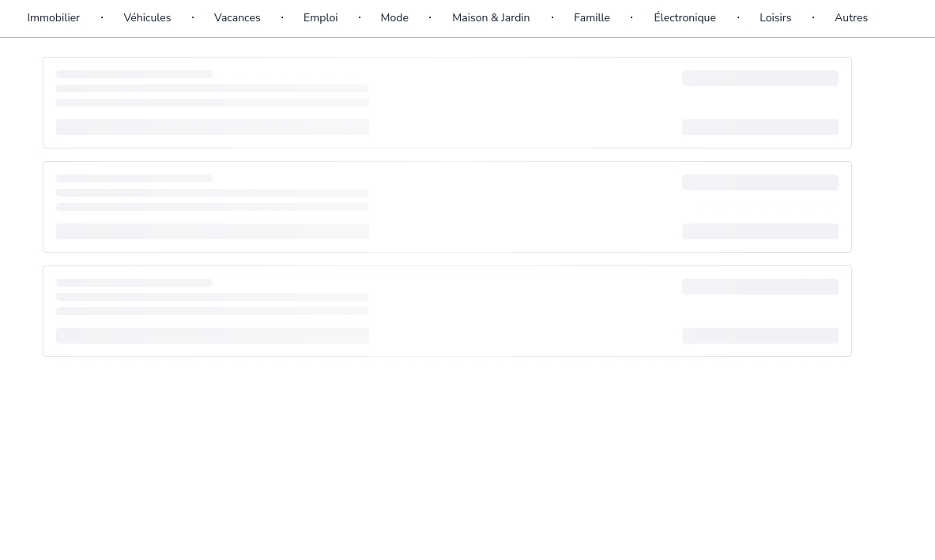Select the Famille navigation item
This screenshot has width=935, height=560.
[591, 17]
